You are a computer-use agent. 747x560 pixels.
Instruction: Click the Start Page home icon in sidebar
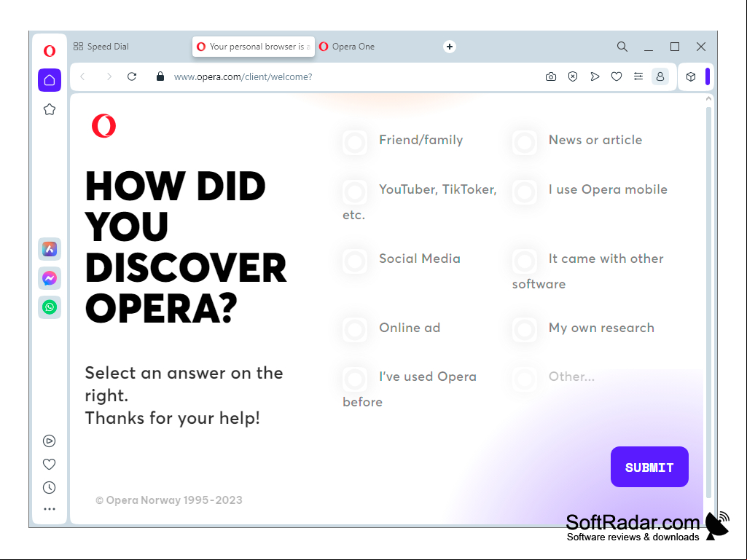50,80
